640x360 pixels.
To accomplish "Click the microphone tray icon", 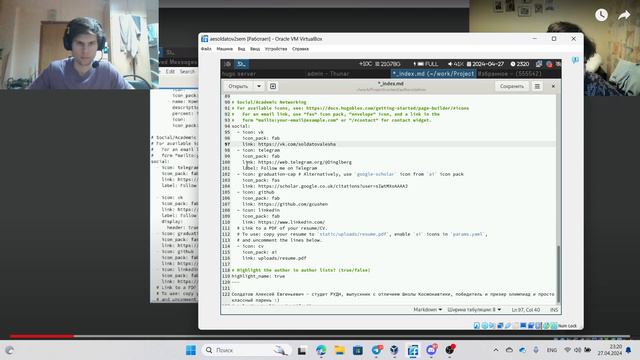I will tap(536, 350).
